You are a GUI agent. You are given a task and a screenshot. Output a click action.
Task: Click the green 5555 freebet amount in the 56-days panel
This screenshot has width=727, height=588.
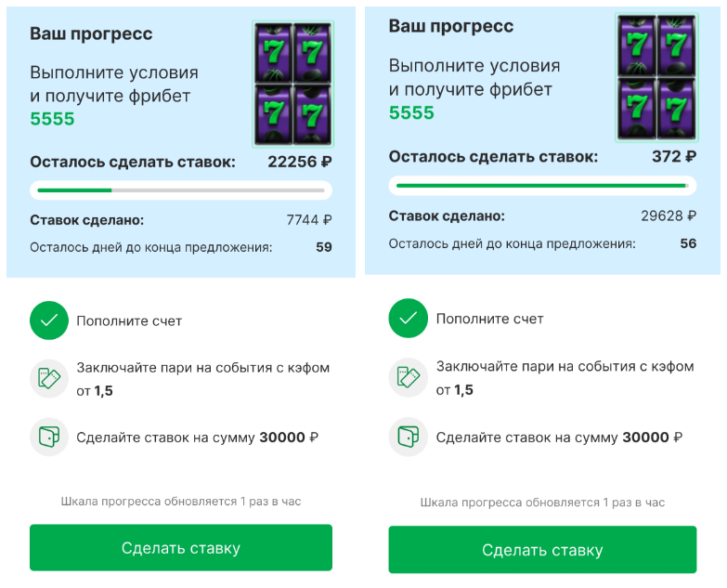tap(411, 112)
